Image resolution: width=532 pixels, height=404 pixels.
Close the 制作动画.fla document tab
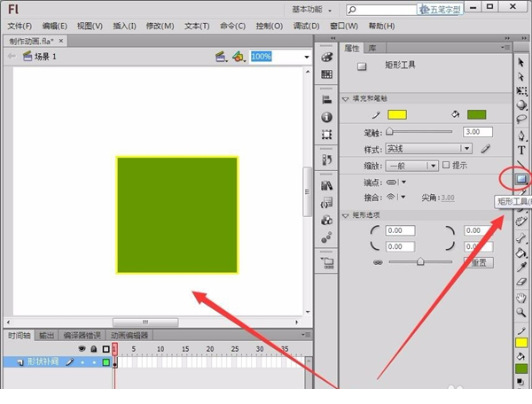[61, 41]
